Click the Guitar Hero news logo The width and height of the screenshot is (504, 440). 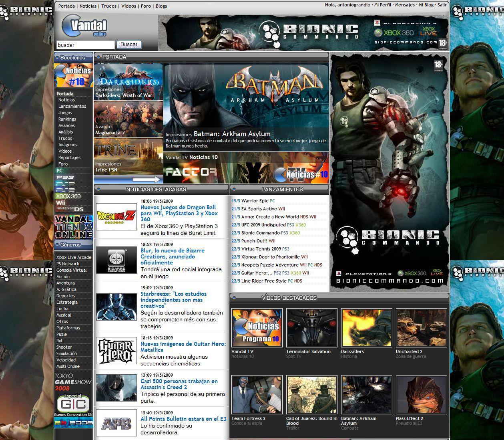(116, 351)
